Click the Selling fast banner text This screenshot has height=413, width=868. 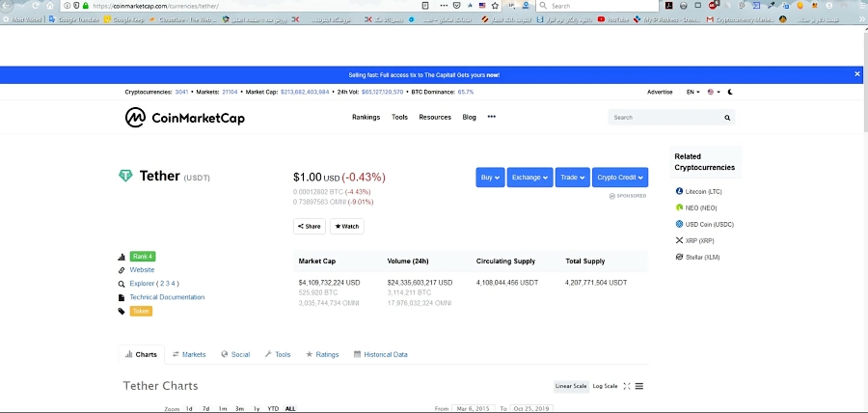click(x=424, y=74)
